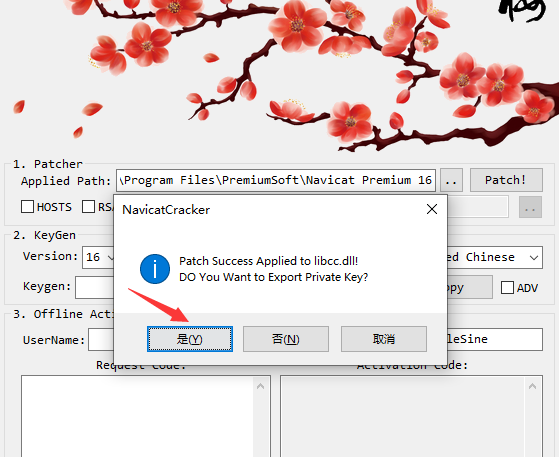Click the UserName input field
The height and width of the screenshot is (457, 559).
(x=101, y=340)
